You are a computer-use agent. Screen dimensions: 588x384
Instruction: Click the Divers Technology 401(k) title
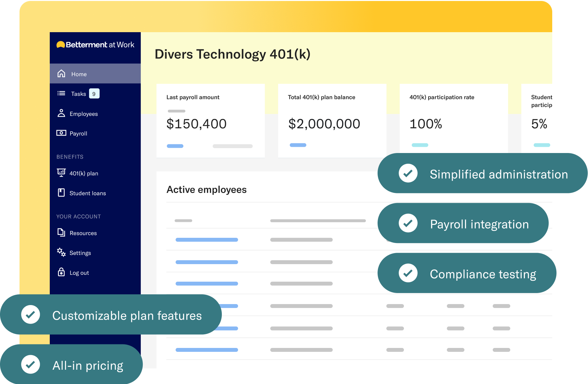[233, 54]
